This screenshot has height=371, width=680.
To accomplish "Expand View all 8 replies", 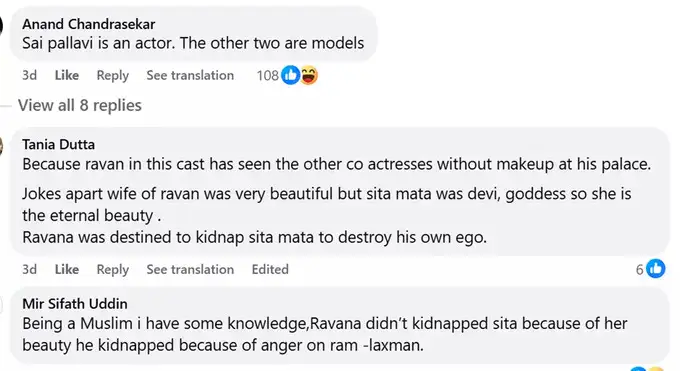I will pyautogui.click(x=80, y=105).
